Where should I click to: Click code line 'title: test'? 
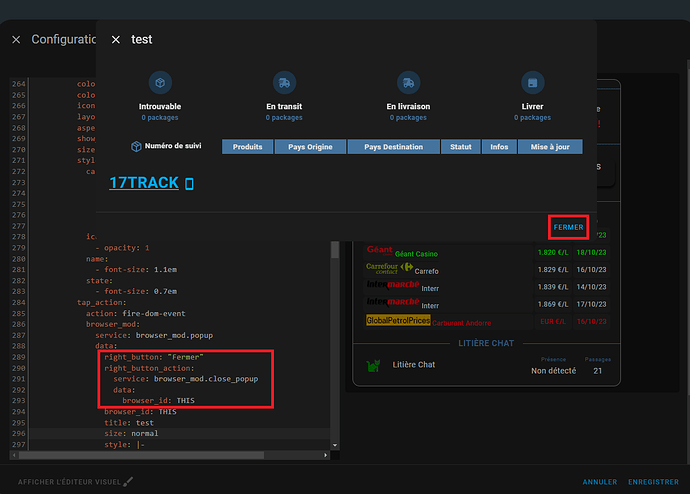tap(129, 423)
